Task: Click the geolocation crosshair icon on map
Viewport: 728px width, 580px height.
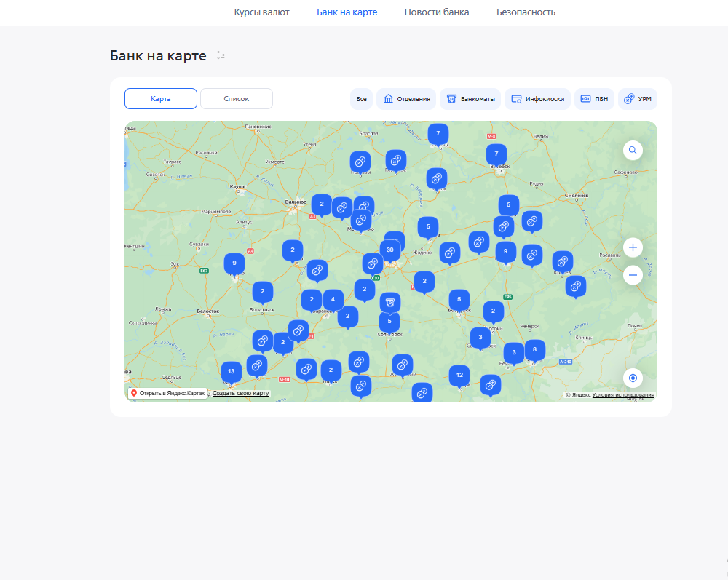Action: click(x=633, y=378)
